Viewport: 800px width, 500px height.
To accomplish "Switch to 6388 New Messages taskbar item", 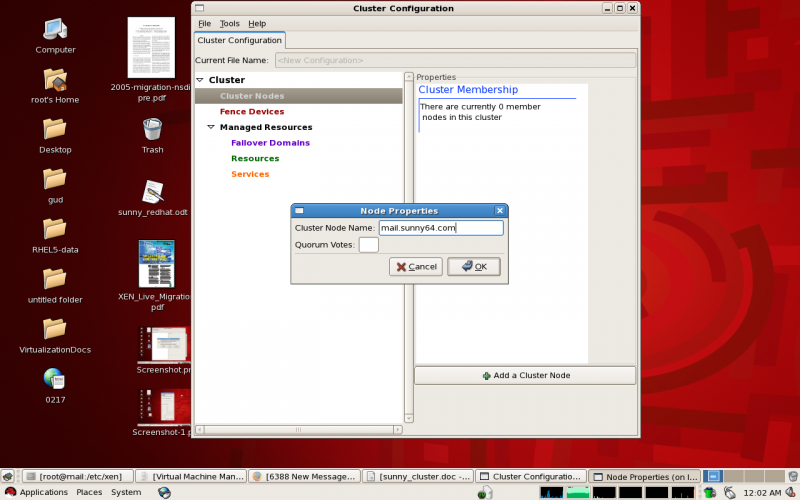I will (x=305, y=477).
